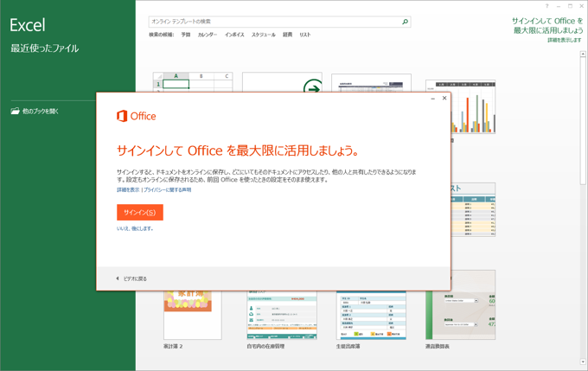Click the scrollbar up arrow
588x371 pixels.
point(583,54)
